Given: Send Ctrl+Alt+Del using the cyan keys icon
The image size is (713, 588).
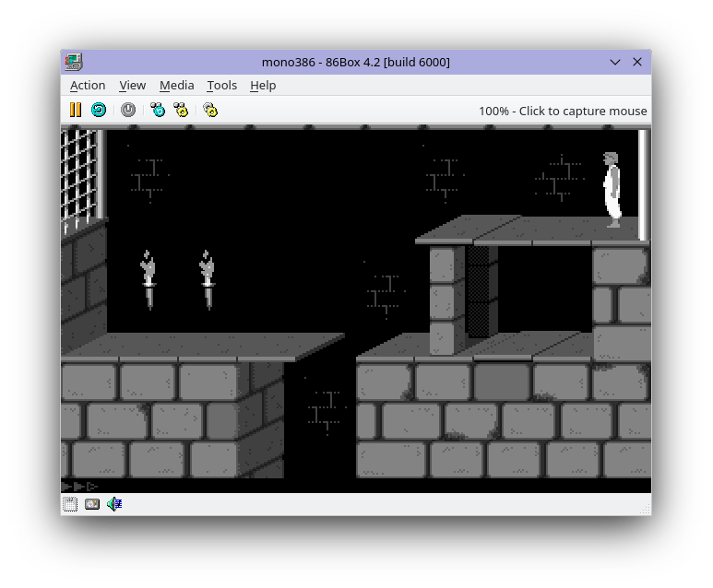Looking at the screenshot, I should coord(158,110).
